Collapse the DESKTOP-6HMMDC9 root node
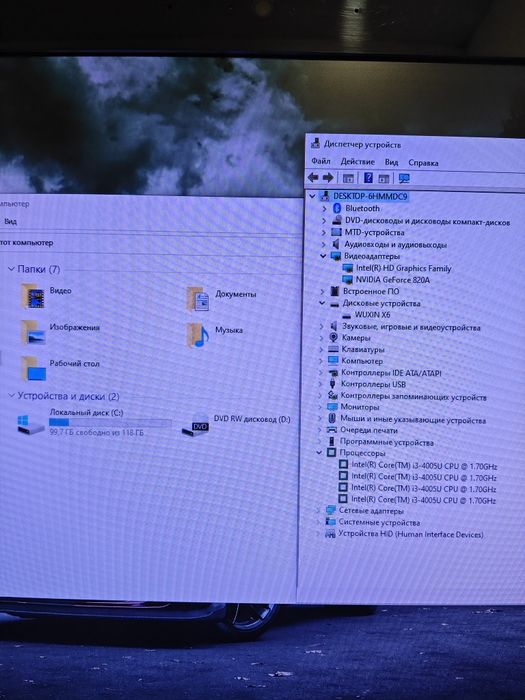Viewport: 525px width, 700px height. pyautogui.click(x=312, y=196)
